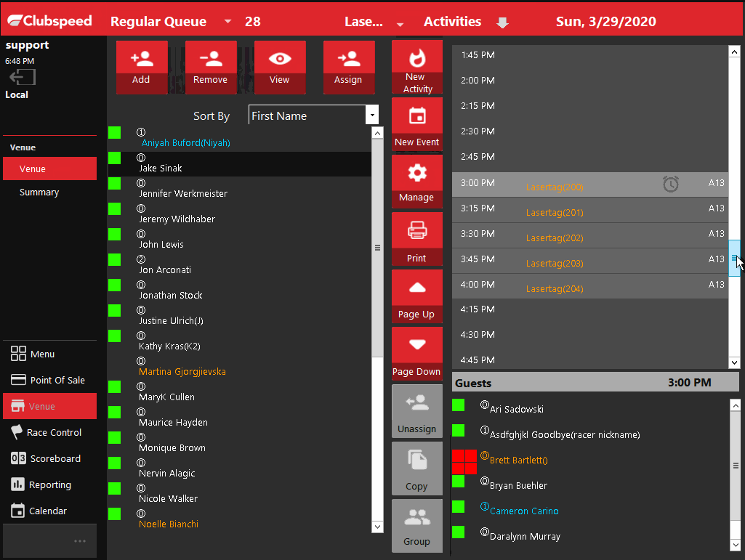Click the Activities header label
Viewport: 745px width, 560px height.
[x=452, y=21]
